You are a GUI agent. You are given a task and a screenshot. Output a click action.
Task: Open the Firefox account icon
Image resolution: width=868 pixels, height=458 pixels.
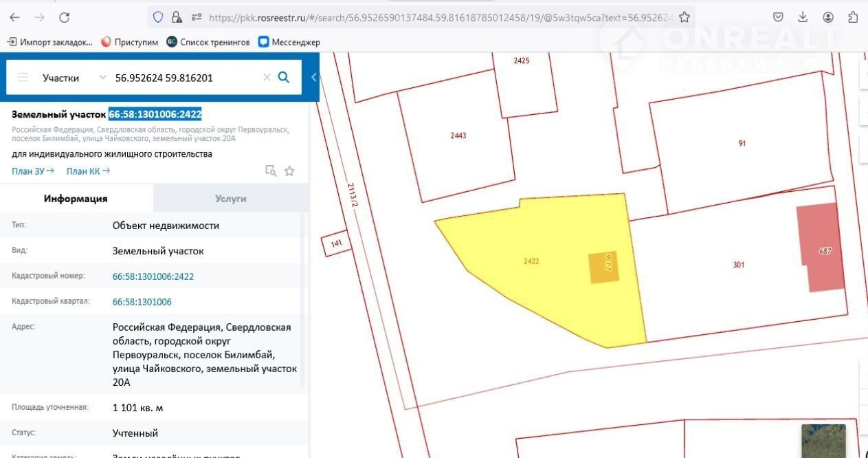click(x=828, y=17)
